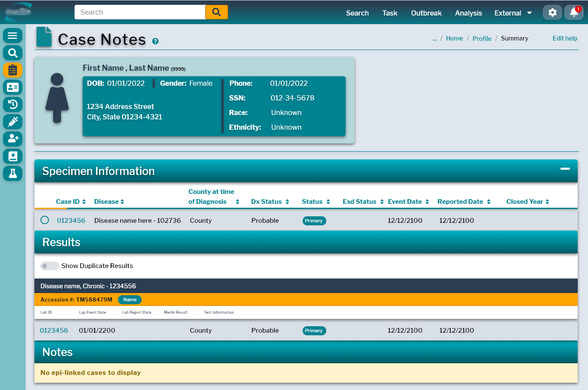588x390 pixels.
Task: Click 'No epi-linked cases to display' message
Action: point(90,373)
